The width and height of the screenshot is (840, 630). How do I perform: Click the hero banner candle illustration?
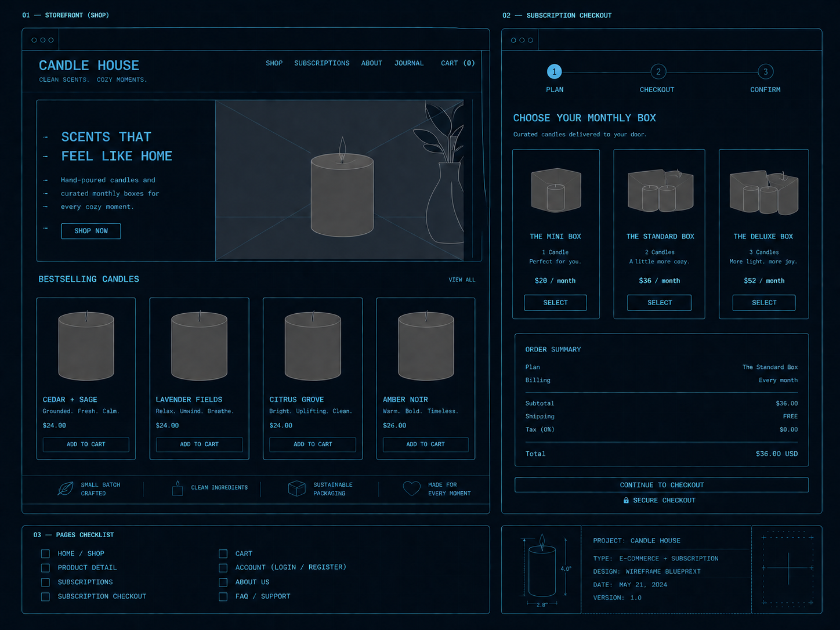point(342,188)
